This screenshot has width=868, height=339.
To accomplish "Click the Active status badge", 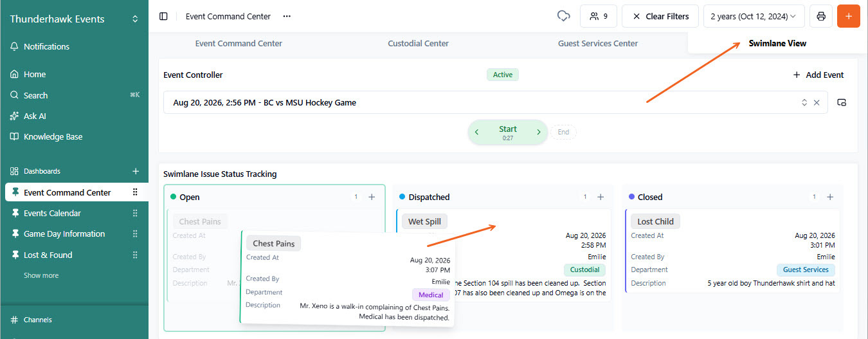I will click(502, 75).
